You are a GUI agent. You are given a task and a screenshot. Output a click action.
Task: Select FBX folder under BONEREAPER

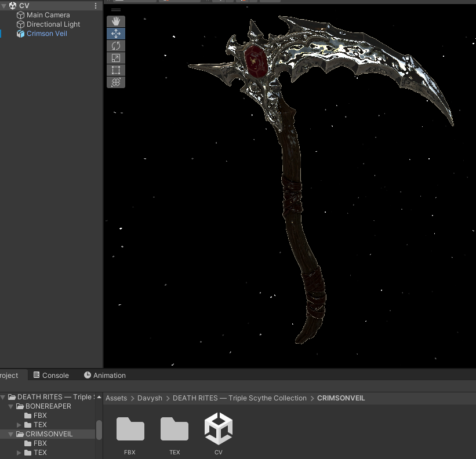(40, 416)
